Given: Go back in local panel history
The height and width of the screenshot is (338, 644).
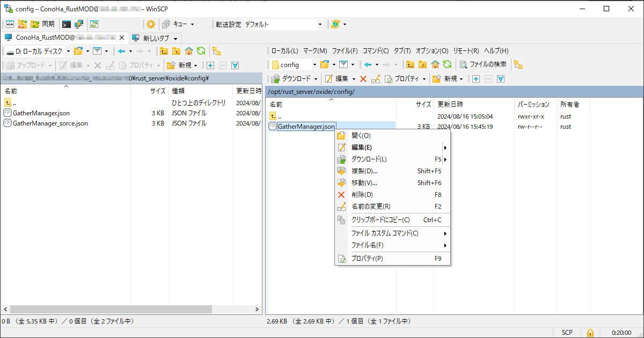Looking at the screenshot, I should (x=122, y=51).
